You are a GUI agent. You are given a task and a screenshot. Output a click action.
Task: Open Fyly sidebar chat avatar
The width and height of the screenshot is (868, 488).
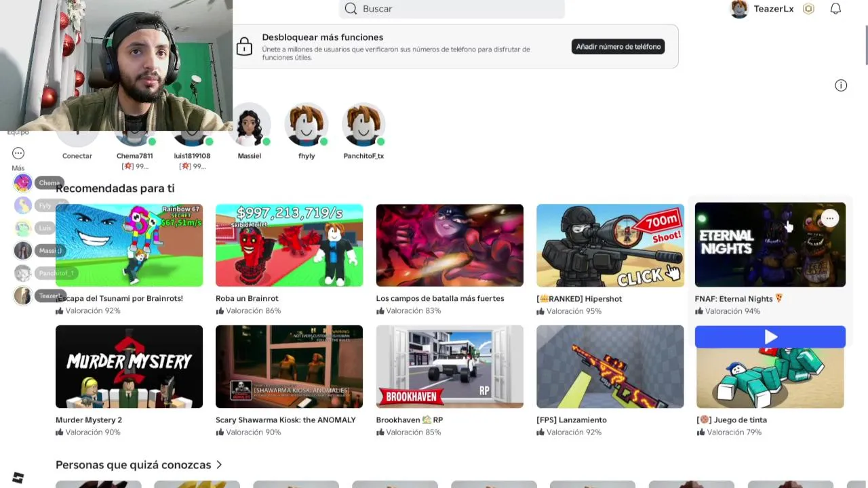click(22, 205)
